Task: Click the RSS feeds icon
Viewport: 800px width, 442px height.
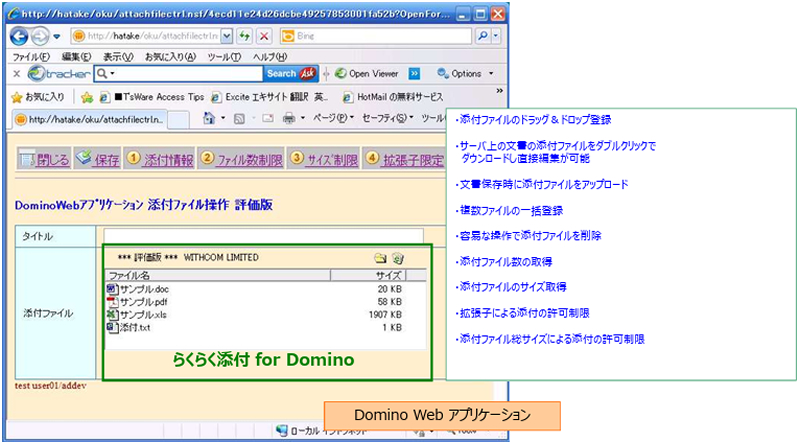Action: coord(239,119)
